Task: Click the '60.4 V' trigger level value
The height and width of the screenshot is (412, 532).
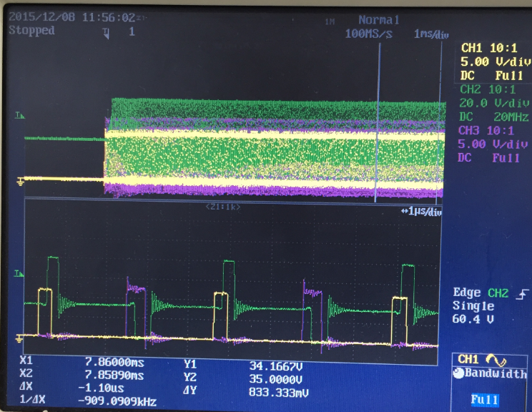Action: [x=473, y=319]
